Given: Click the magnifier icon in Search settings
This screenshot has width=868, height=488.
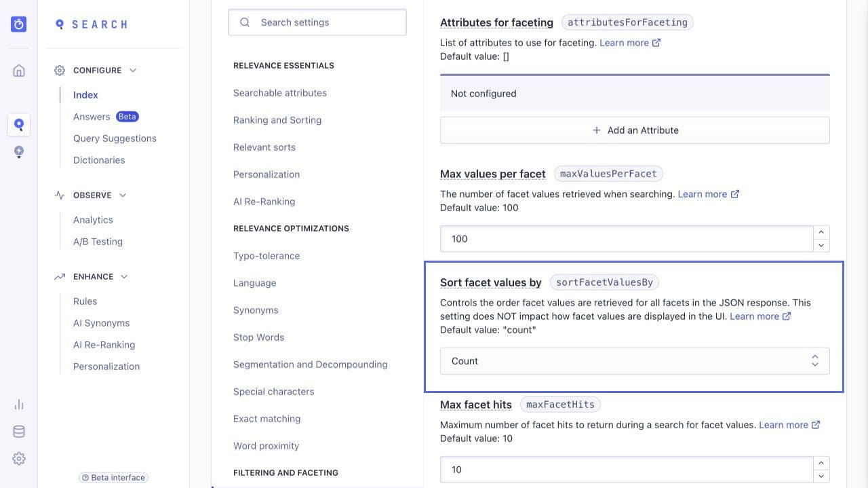Looking at the screenshot, I should click(245, 22).
